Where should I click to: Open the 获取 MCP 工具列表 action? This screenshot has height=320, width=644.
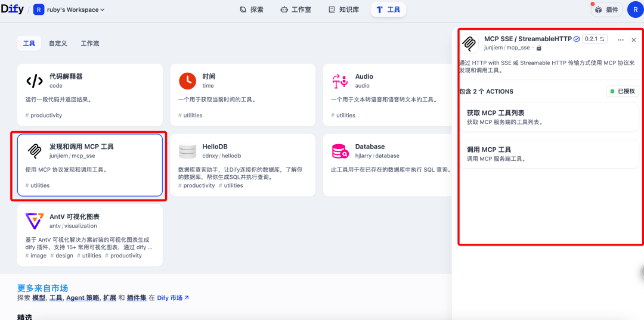pyautogui.click(x=549, y=117)
